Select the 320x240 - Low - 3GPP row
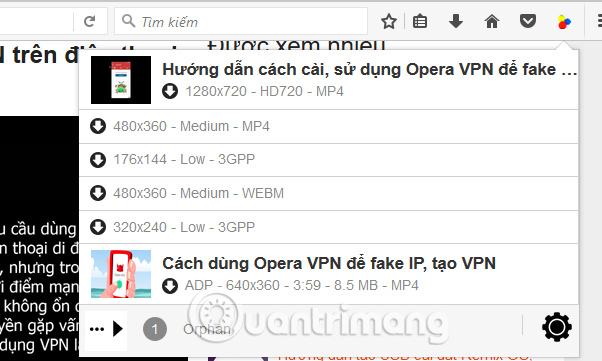 [x=329, y=227]
